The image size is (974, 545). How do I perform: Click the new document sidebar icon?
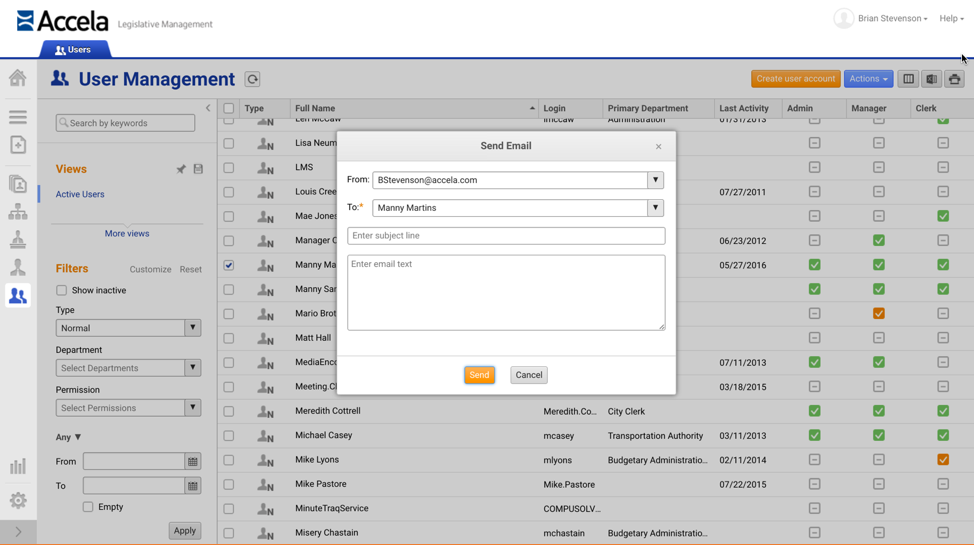point(17,145)
